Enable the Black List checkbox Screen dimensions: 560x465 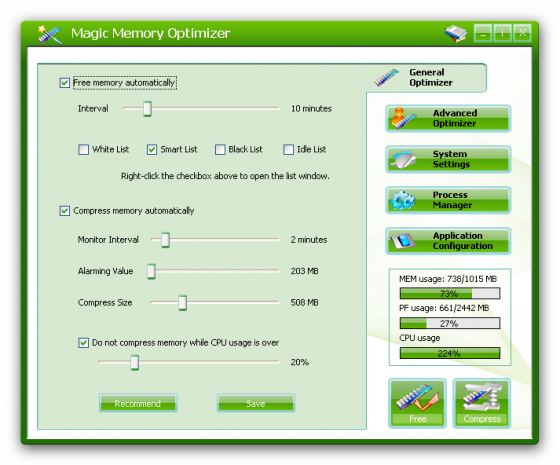[220, 149]
